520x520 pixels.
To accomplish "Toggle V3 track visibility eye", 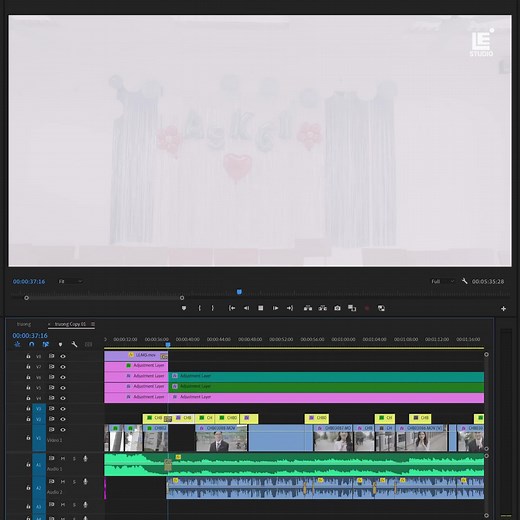I will pos(63,409).
